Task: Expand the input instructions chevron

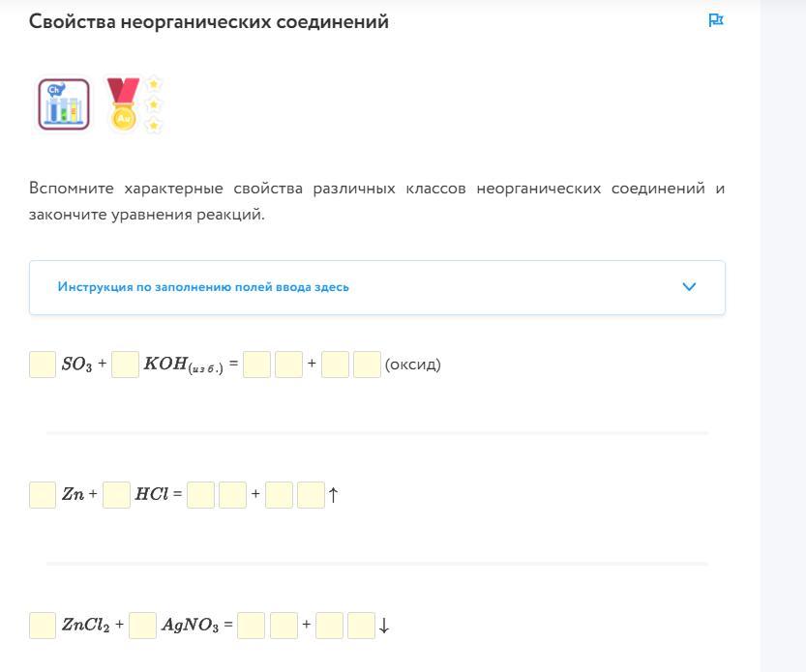Action: point(689,287)
